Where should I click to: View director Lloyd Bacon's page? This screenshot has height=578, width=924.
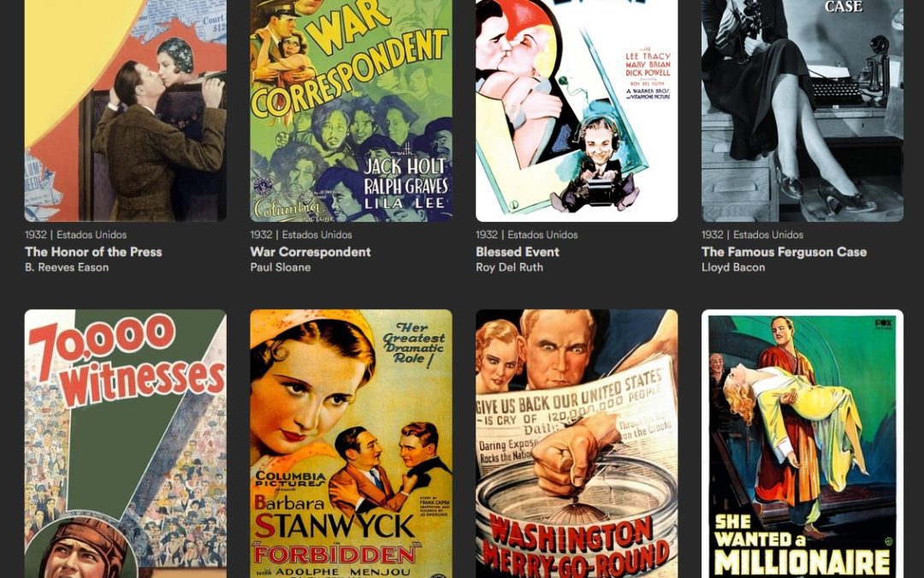click(x=733, y=267)
